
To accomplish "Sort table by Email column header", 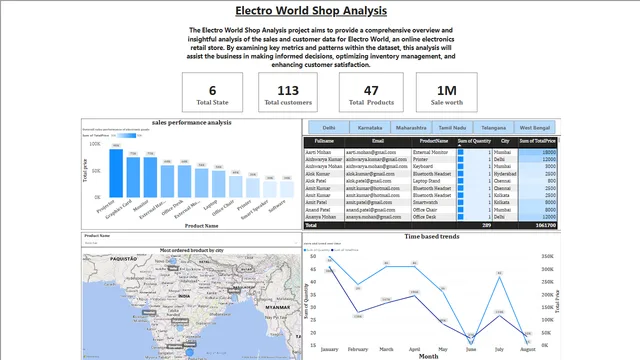I will [378, 141].
